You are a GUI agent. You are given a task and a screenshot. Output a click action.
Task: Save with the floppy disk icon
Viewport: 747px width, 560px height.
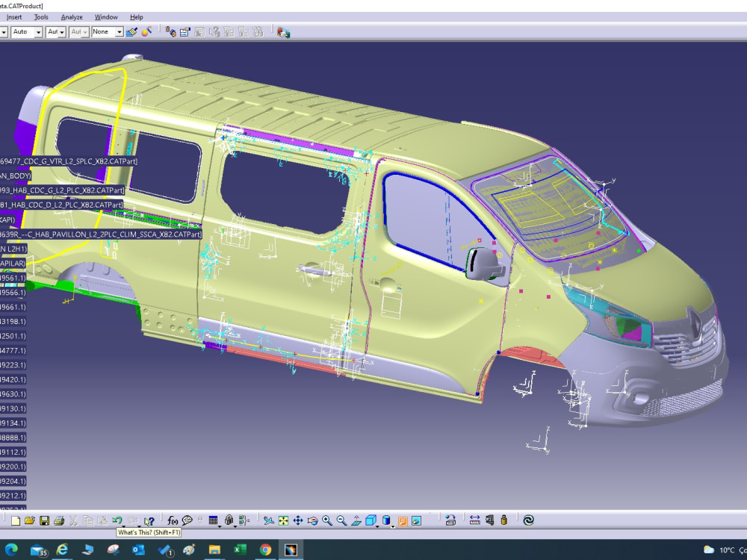click(x=44, y=520)
